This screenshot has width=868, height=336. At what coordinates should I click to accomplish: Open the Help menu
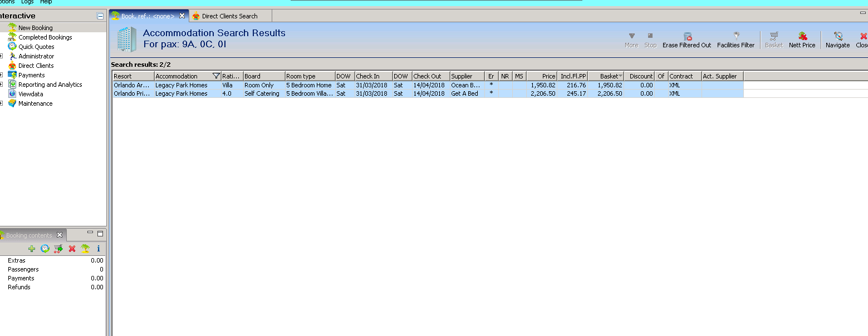click(46, 2)
